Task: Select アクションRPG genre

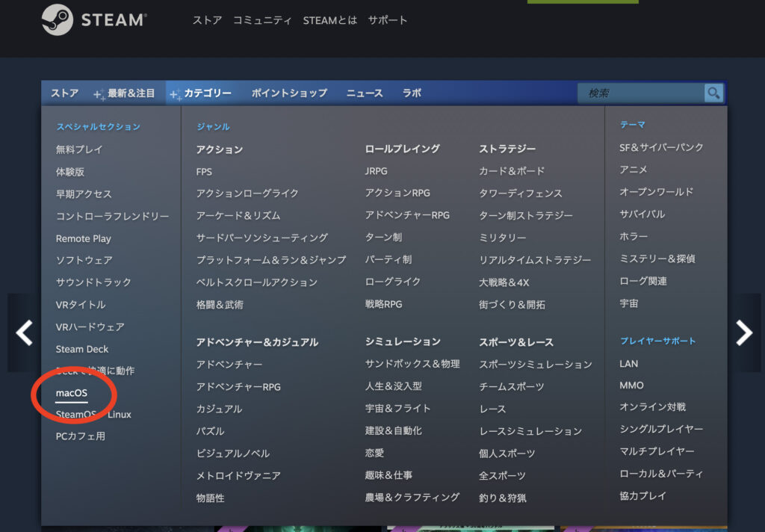Action: point(397,193)
